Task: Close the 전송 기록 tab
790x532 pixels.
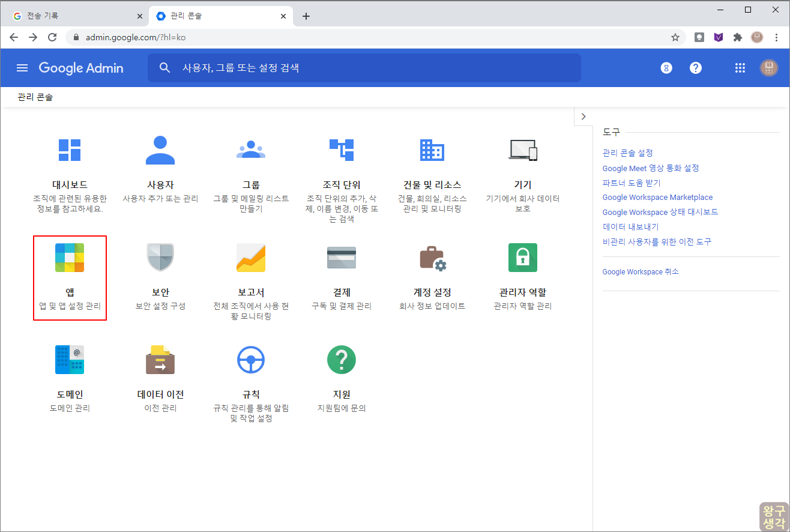Action: [x=139, y=16]
